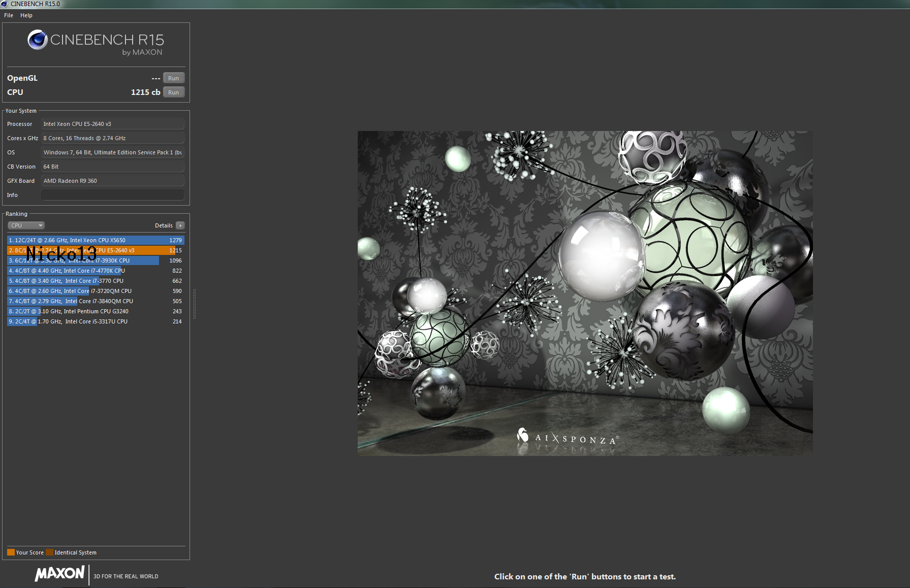This screenshot has width=910, height=588.
Task: Run the OpenGL benchmark test
Action: coord(174,78)
